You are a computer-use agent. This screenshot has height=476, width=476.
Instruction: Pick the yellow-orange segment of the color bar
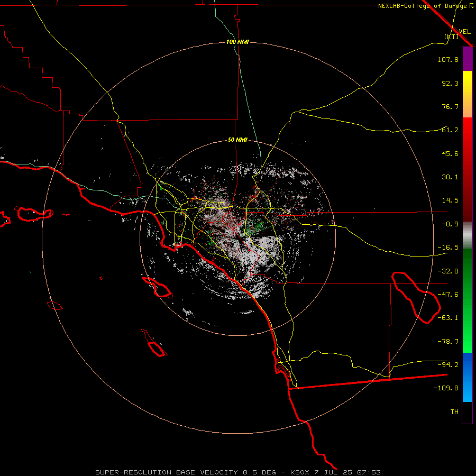pos(467,94)
